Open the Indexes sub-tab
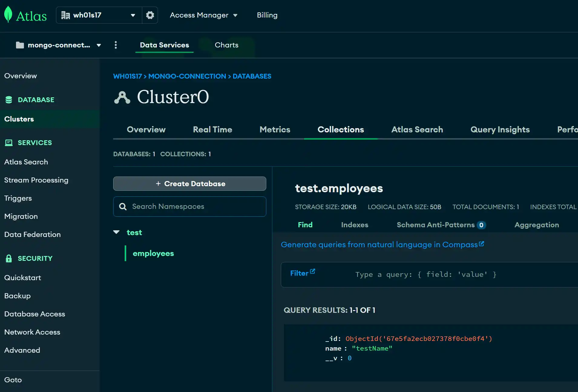Viewport: 578px width, 392px height. click(355, 225)
